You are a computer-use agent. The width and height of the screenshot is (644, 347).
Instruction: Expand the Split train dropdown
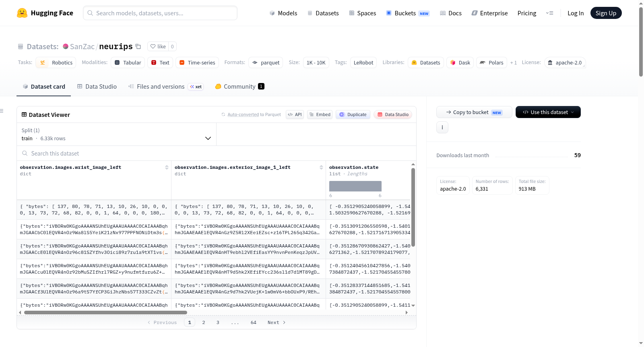click(116, 134)
